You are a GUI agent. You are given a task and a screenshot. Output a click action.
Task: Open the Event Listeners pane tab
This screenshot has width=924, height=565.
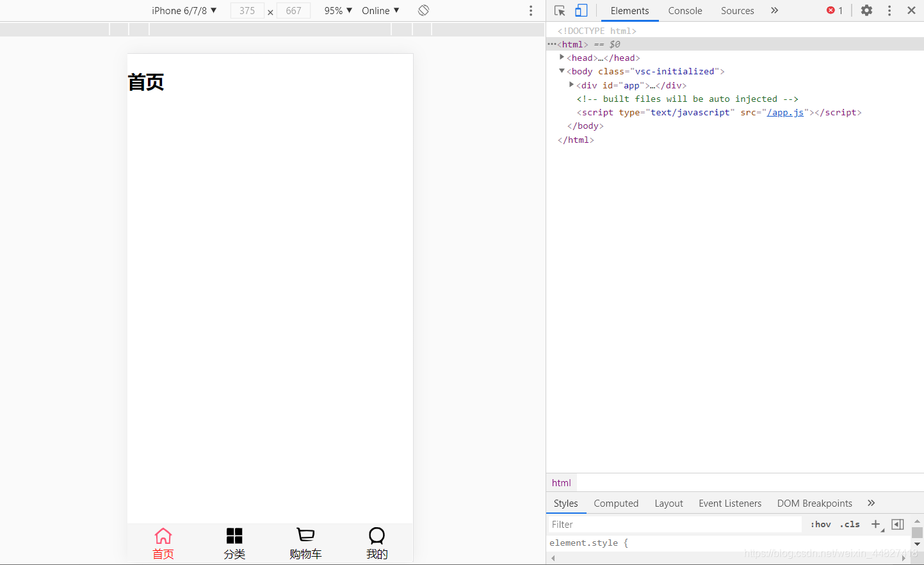point(730,503)
